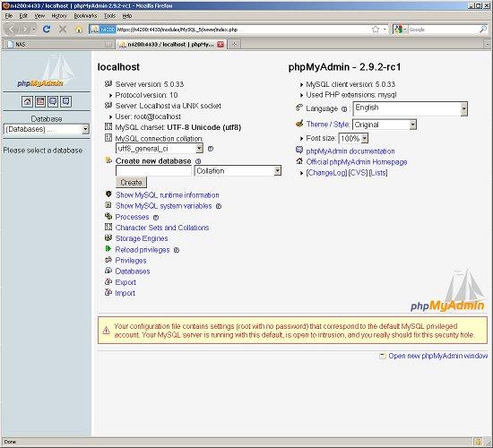Click the search magnifier icon in Google box
Viewport: 493px width, 448px height.
click(483, 30)
